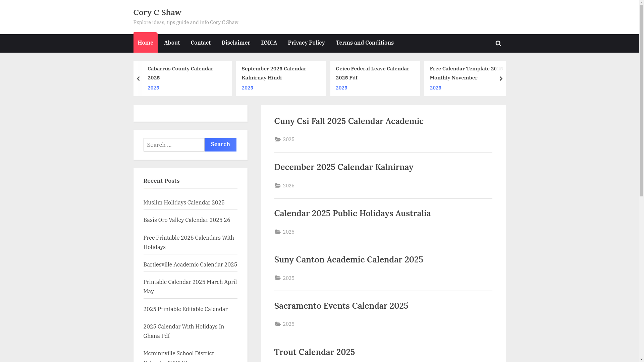Click the Cory C Shaw site title
The image size is (644, 362).
click(157, 12)
